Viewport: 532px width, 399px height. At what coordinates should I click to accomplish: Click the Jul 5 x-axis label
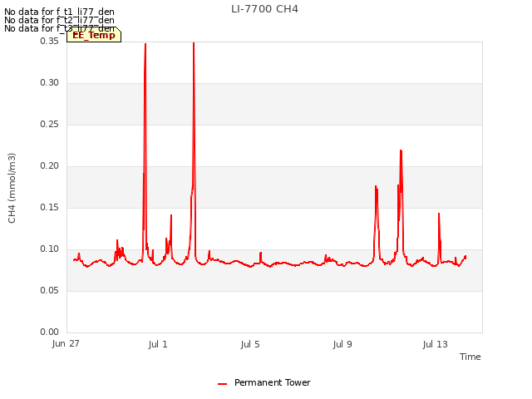click(x=250, y=344)
